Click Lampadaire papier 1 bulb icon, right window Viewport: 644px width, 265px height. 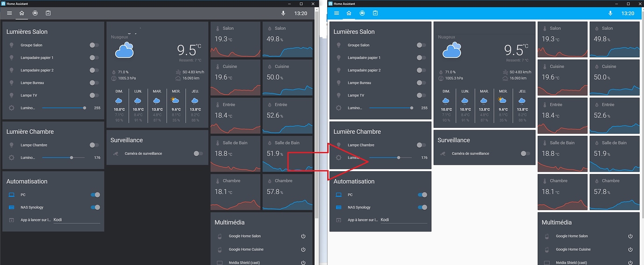339,58
